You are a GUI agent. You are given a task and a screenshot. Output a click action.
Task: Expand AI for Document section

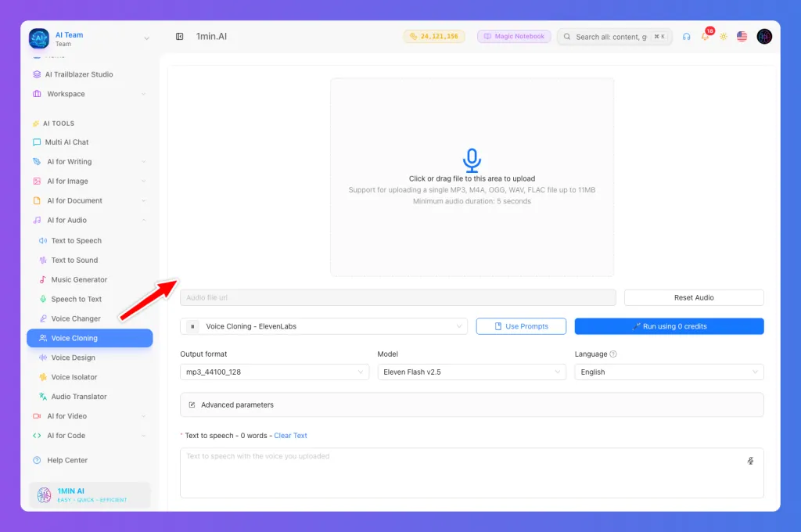(x=90, y=200)
